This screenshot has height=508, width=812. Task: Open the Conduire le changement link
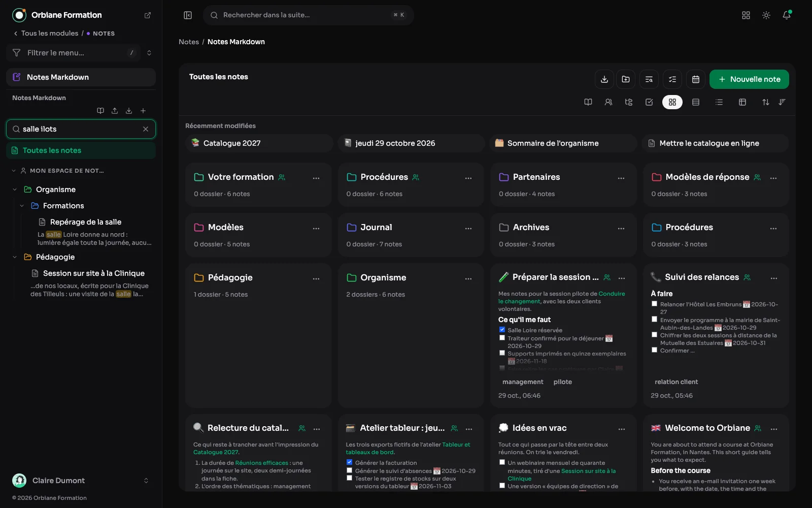click(x=562, y=298)
